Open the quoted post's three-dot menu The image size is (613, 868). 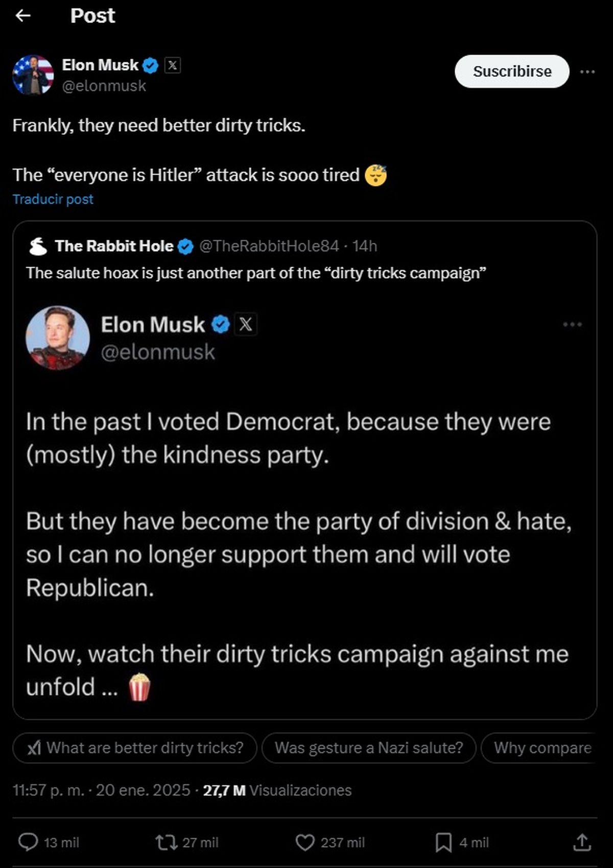572,325
